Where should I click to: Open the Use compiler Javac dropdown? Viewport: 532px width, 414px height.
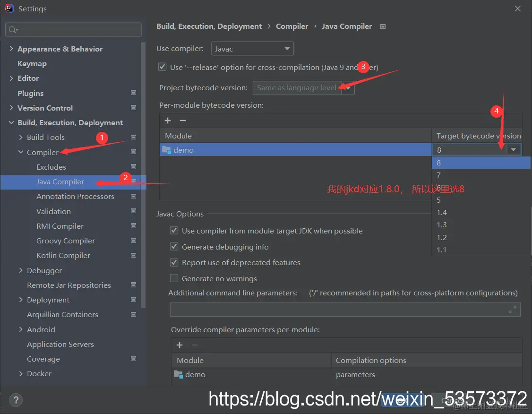point(252,49)
